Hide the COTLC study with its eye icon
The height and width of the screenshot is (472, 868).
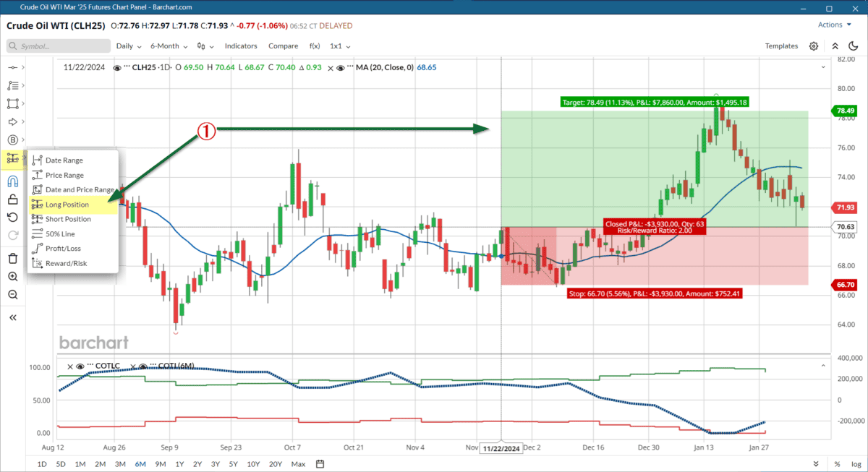pos(80,366)
